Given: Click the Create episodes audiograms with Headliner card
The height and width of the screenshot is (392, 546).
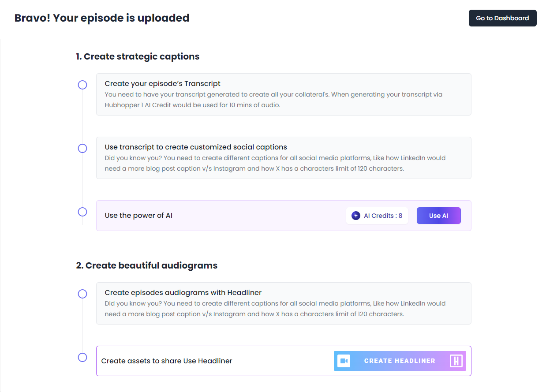Looking at the screenshot, I should coord(284,303).
